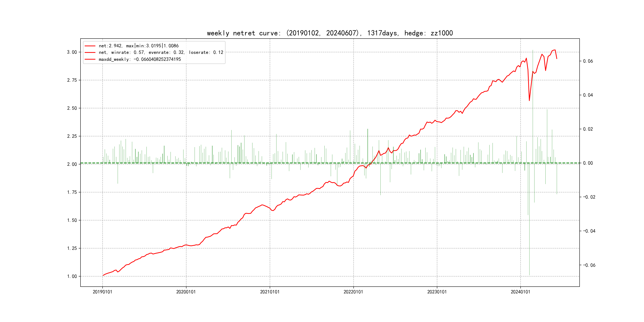Click the winrate legend entry text
644x322 pixels.
(161, 52)
